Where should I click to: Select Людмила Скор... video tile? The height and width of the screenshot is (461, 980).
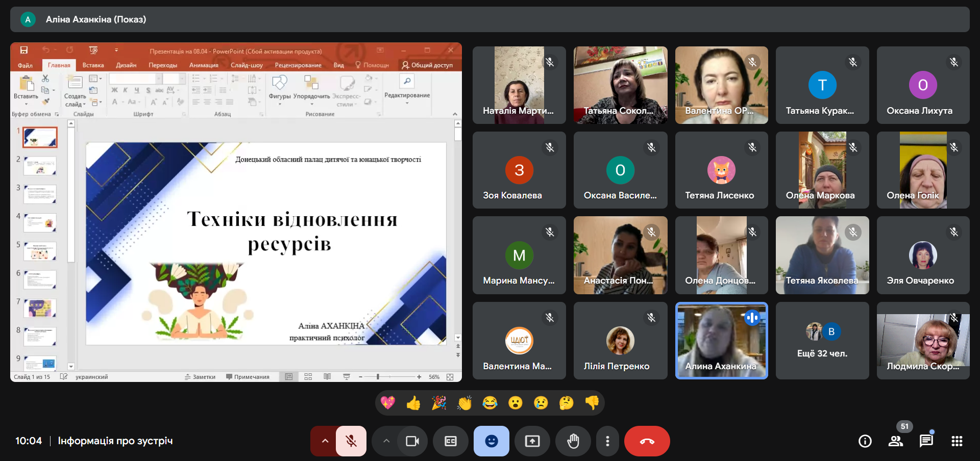[923, 341]
